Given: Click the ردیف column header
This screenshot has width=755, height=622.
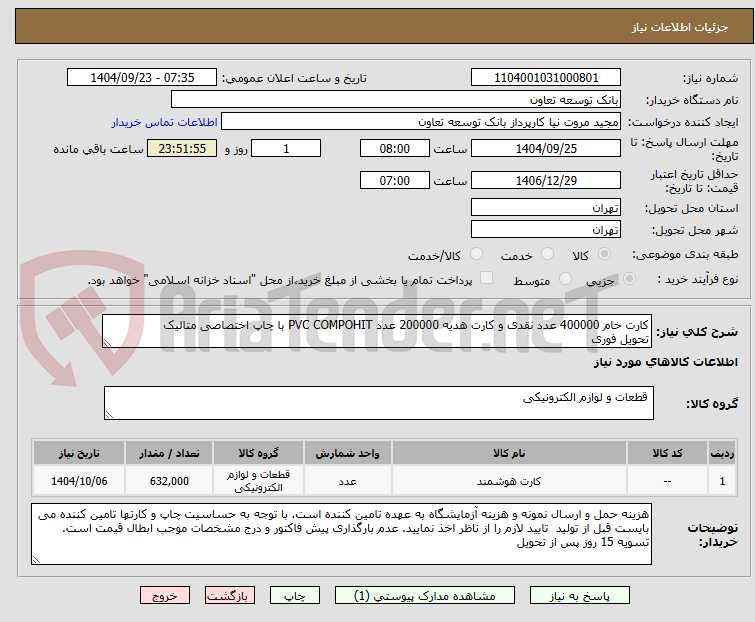Looking at the screenshot, I should (x=722, y=453).
